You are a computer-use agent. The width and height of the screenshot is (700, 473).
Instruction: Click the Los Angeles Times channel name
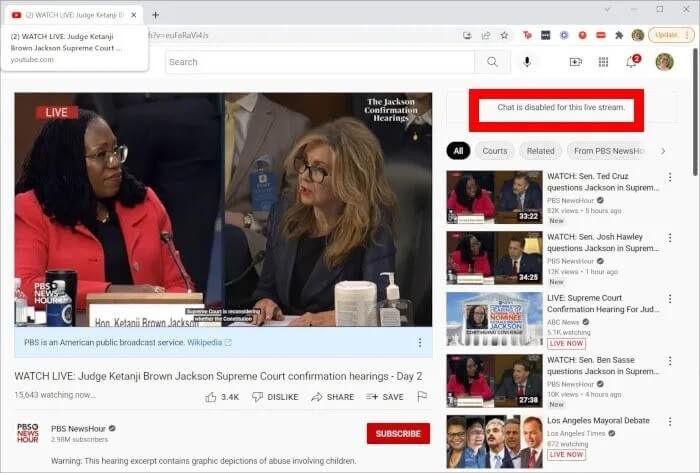(576, 433)
